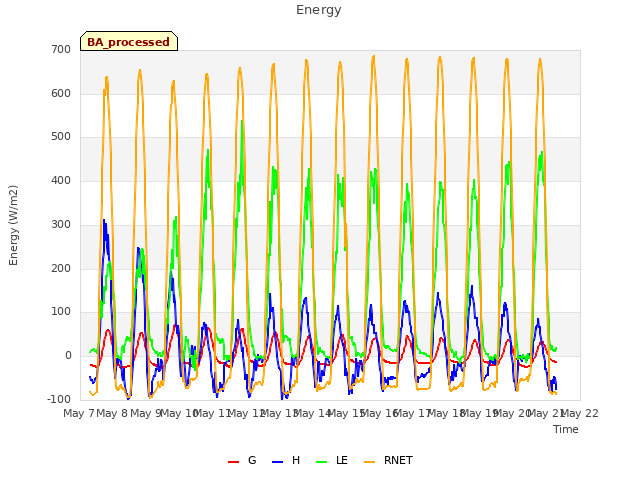
Task: Click the Time x-axis label
Action: [566, 429]
